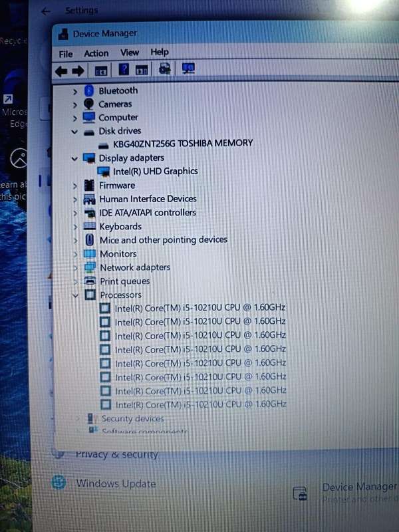Click the IDE ATA/ATAPI controllers icon
The width and height of the screenshot is (399, 532).
pos(90,213)
